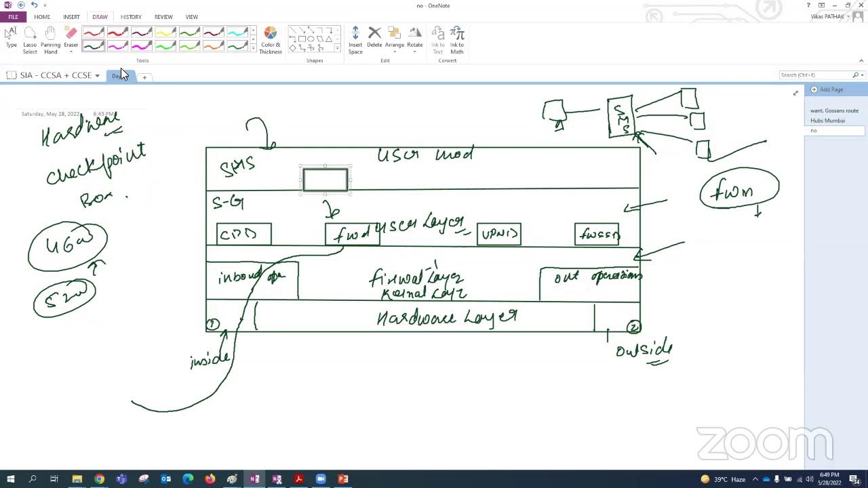Open Microsoft Teams from taskbar

(121, 479)
